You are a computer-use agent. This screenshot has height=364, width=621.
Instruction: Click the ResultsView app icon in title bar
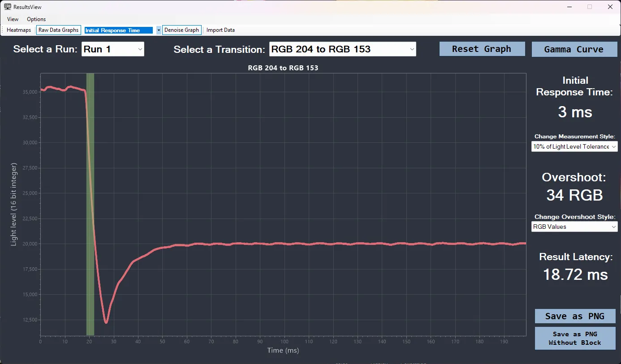click(x=7, y=7)
